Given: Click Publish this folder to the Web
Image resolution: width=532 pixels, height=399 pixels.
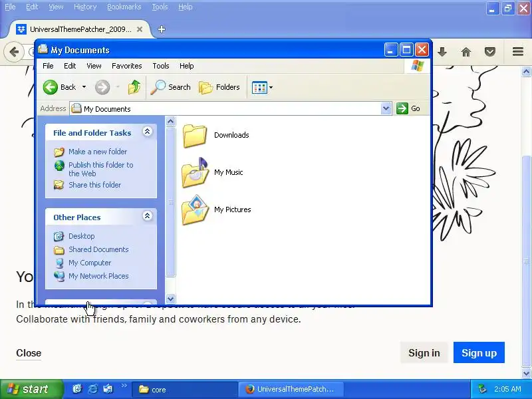Looking at the screenshot, I should click(x=101, y=169).
